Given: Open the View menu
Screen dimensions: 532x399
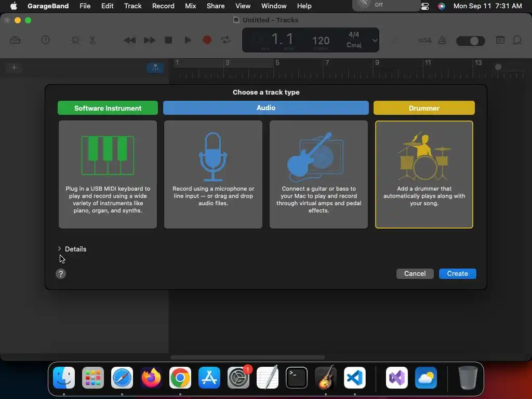Looking at the screenshot, I should click(x=243, y=6).
